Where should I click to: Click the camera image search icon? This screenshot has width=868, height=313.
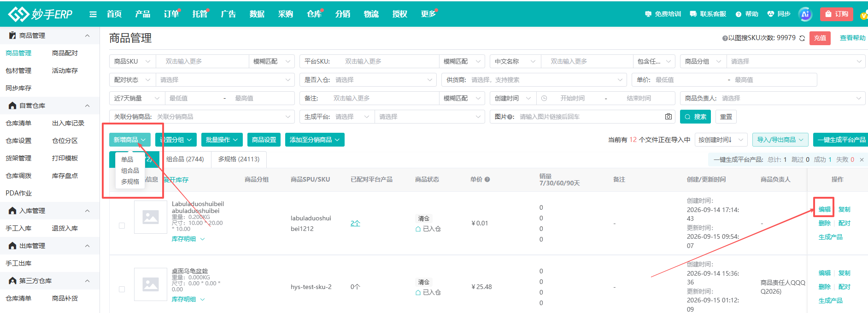coord(668,117)
